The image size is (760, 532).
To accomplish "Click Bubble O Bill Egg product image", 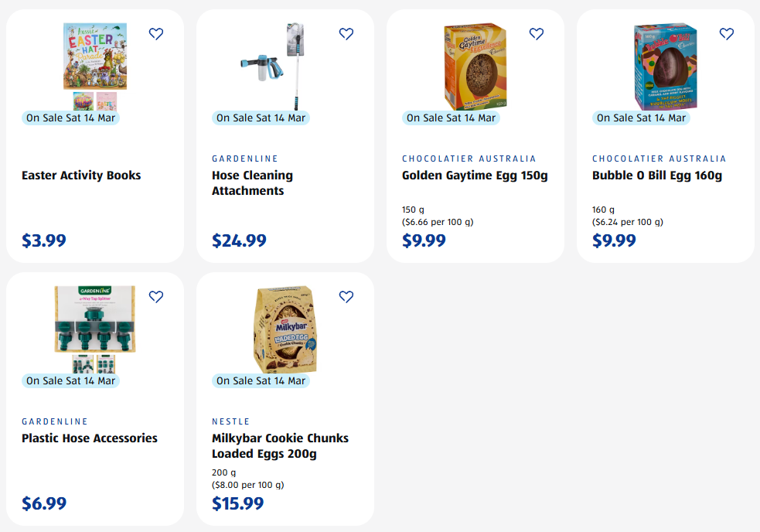I will [x=665, y=66].
